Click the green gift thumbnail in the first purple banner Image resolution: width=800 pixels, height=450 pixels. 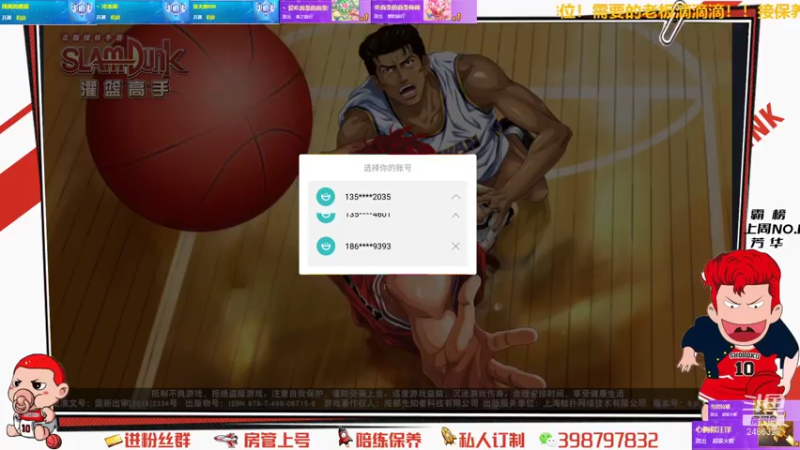(346, 10)
